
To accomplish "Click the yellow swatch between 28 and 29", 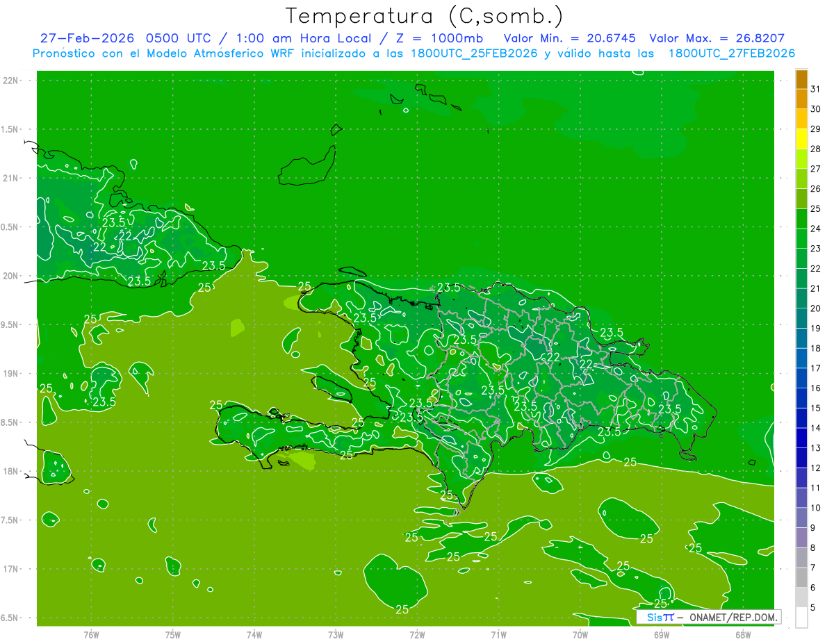I will [801, 139].
